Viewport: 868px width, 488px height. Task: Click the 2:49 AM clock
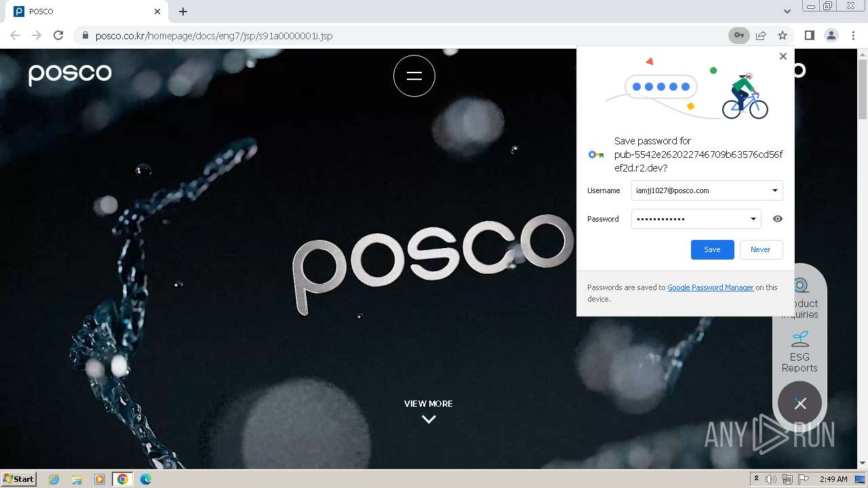pyautogui.click(x=833, y=479)
